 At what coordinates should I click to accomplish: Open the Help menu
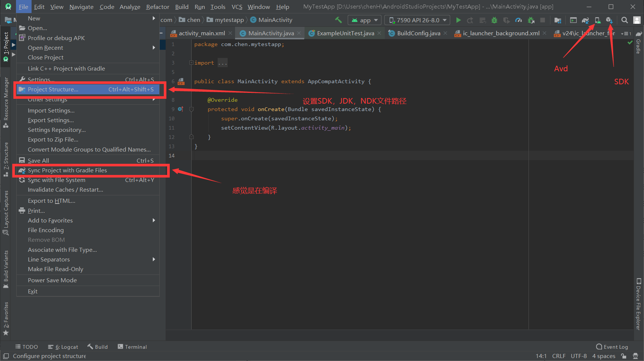tap(283, 6)
